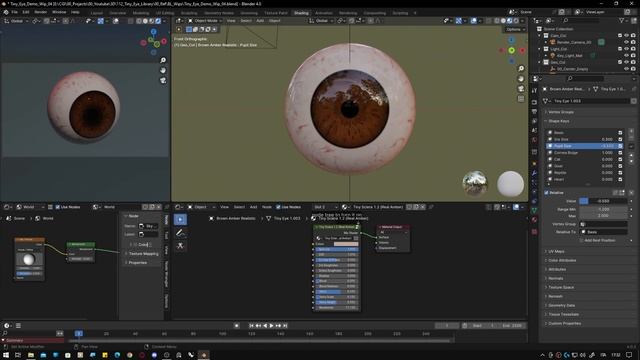640x360 pixels.
Task: Click the Color swatch on Tiny Sclera node
Action: pos(346,244)
